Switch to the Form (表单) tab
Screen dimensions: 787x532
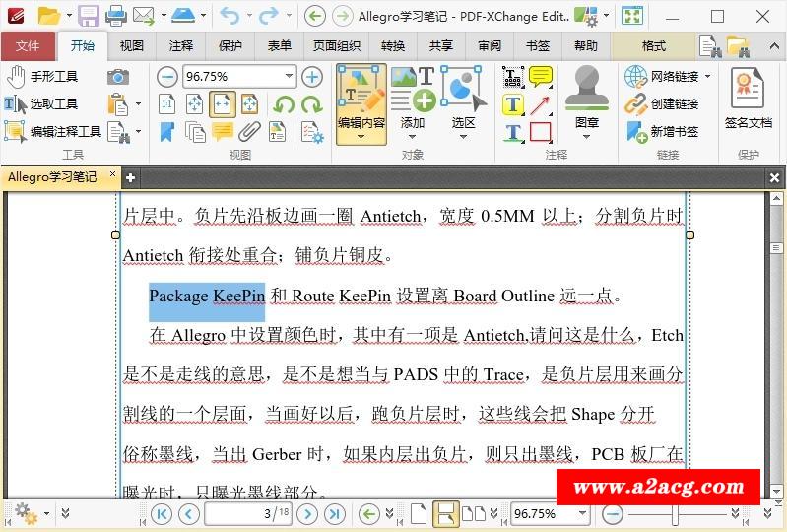click(x=279, y=45)
